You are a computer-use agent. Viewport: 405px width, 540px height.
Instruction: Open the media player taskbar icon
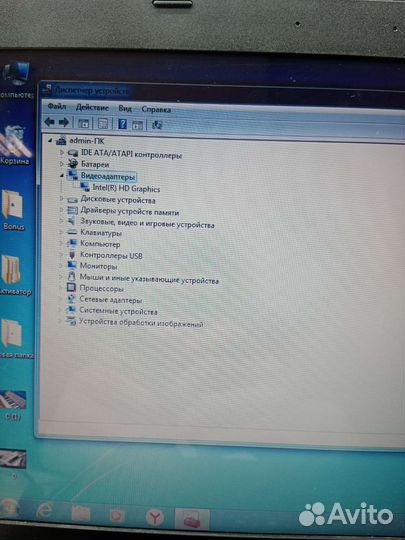pyautogui.click(x=116, y=516)
